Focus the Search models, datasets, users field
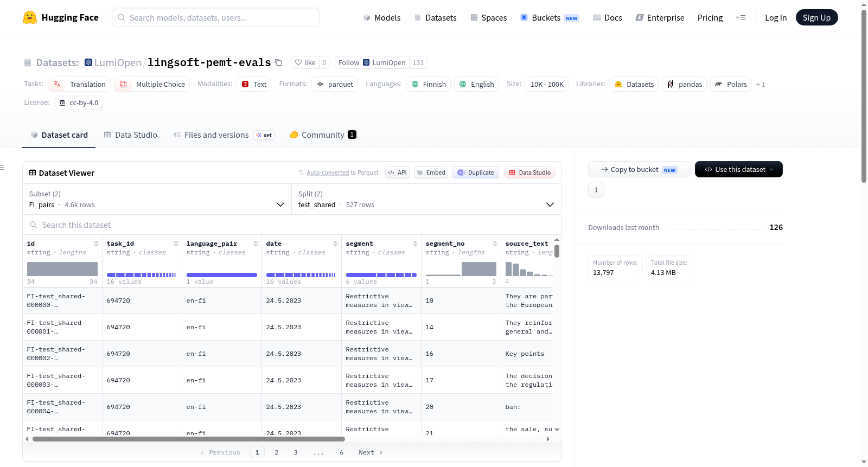 tap(216, 17)
